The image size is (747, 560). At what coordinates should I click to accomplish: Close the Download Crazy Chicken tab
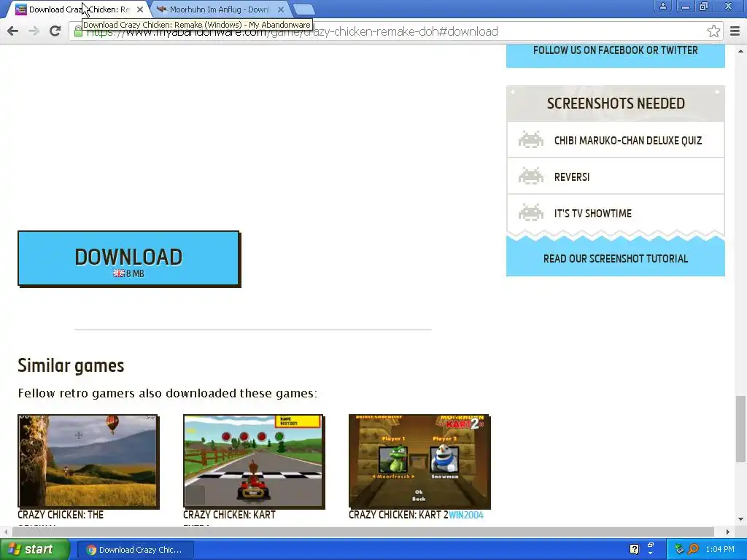pos(139,9)
